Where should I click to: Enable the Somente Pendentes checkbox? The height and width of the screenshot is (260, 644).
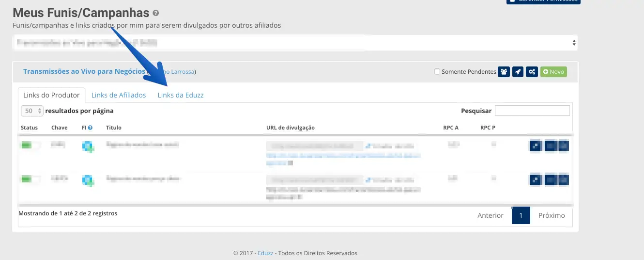(437, 72)
